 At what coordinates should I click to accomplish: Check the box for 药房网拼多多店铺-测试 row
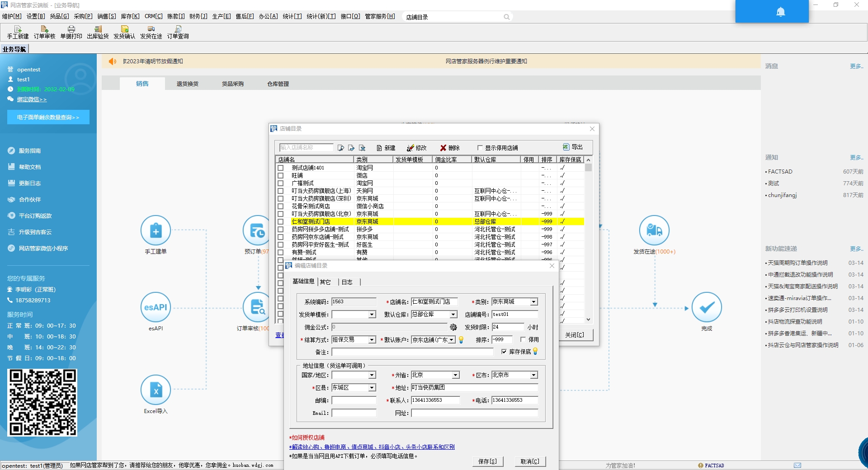(280, 229)
